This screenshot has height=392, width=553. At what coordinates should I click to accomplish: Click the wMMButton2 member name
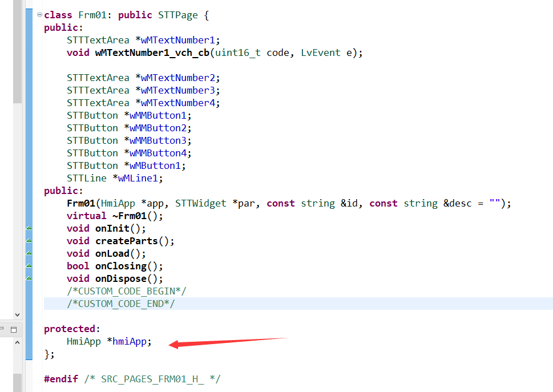158,128
